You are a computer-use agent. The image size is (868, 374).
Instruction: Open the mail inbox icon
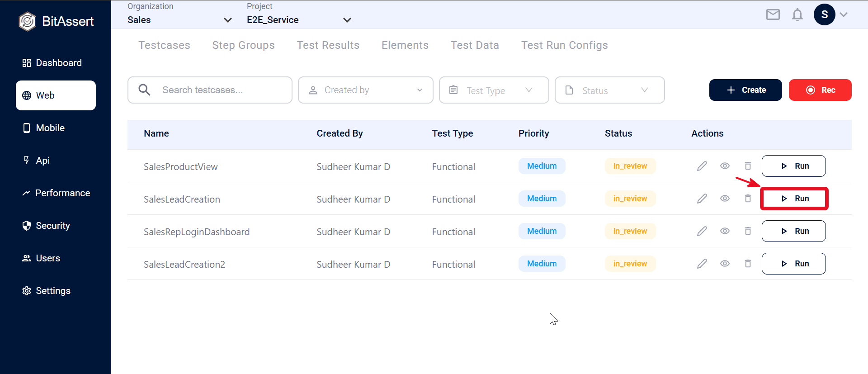coord(773,14)
